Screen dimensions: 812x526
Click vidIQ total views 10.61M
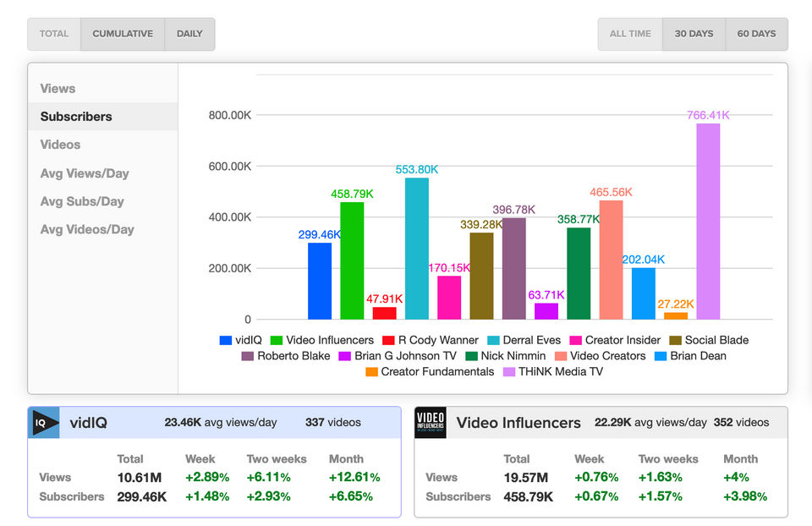point(140,477)
